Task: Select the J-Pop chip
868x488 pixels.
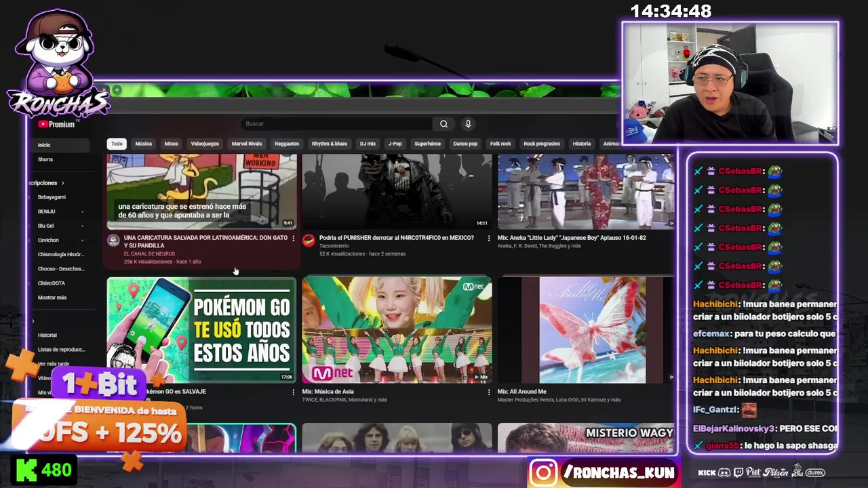Action: [395, 144]
